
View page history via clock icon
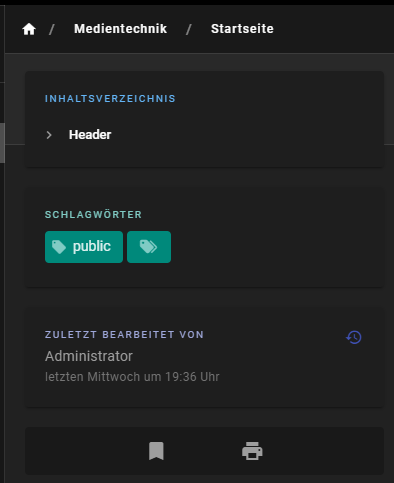pos(354,337)
